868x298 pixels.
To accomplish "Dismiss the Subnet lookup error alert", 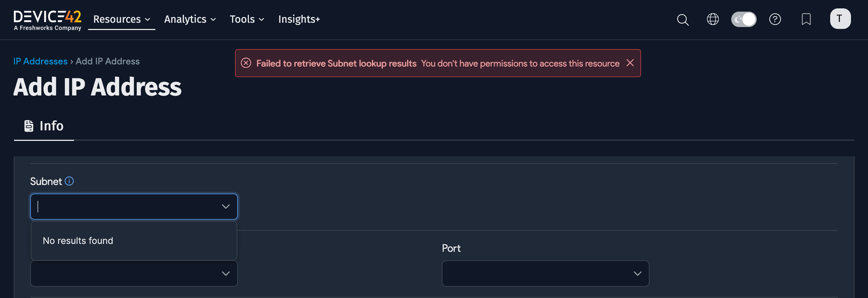I will pos(630,63).
